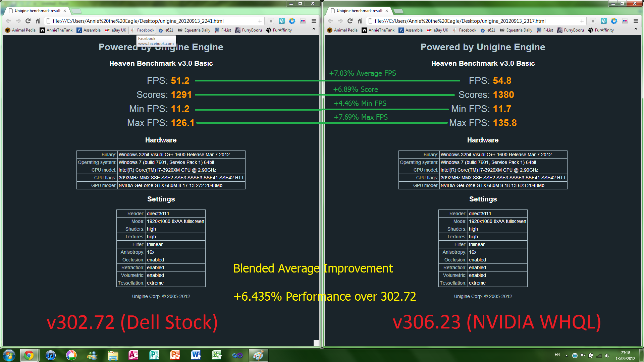Viewport: 644px width, 362px height.
Task: Click the plus icon in the right address bar
Action: pos(582,21)
